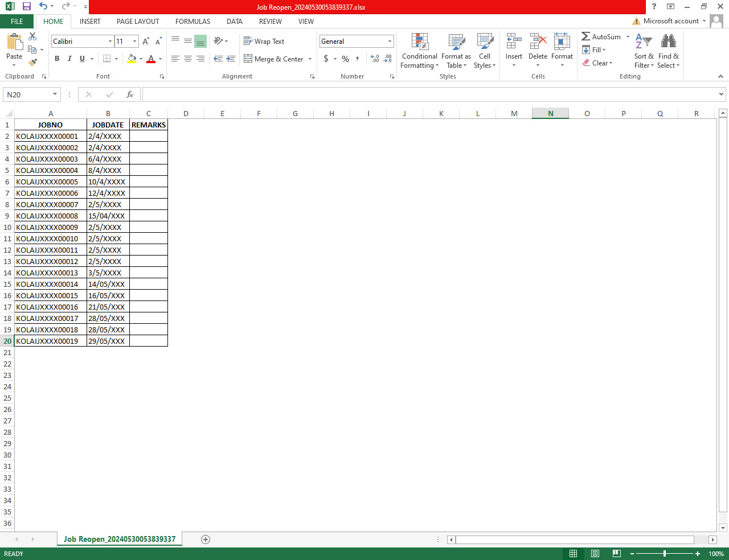Open the FORMULAS ribbon tab
Image resolution: width=729 pixels, height=560 pixels.
coord(193,22)
